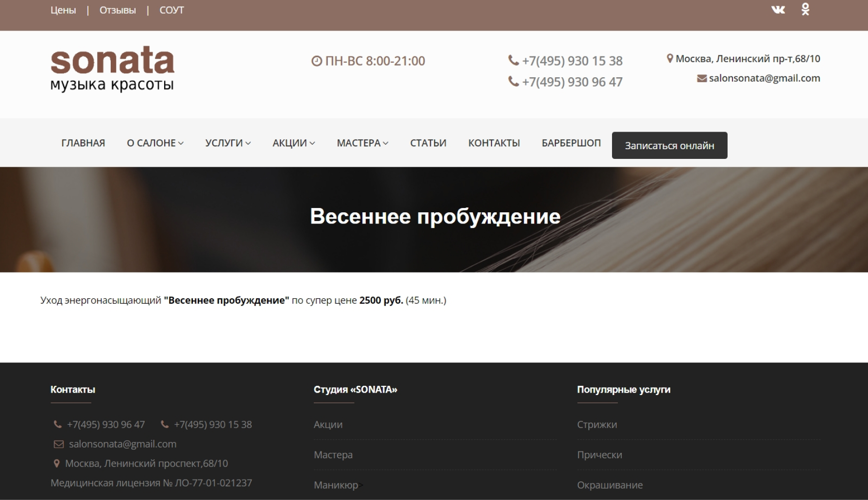Open footer link Стрижки
This screenshot has width=868, height=500.
(597, 424)
